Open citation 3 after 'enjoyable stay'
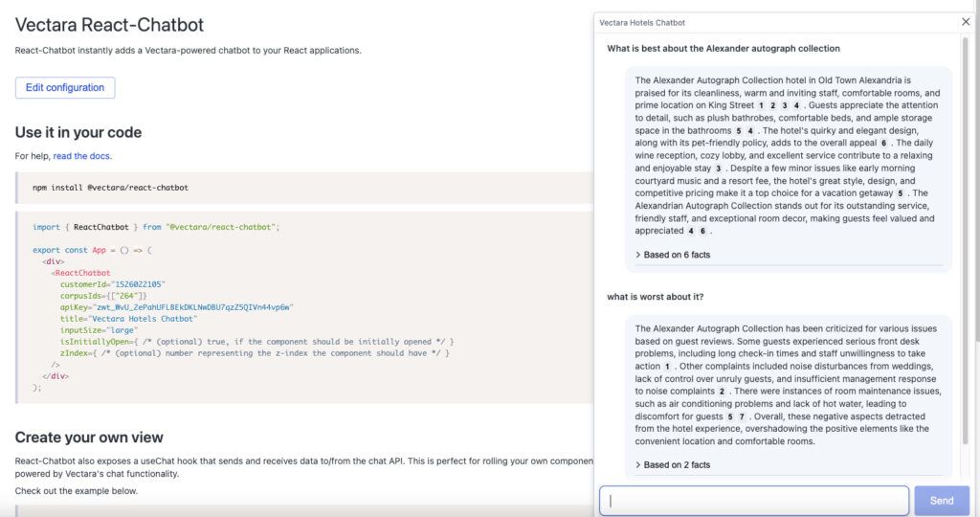 click(x=718, y=169)
